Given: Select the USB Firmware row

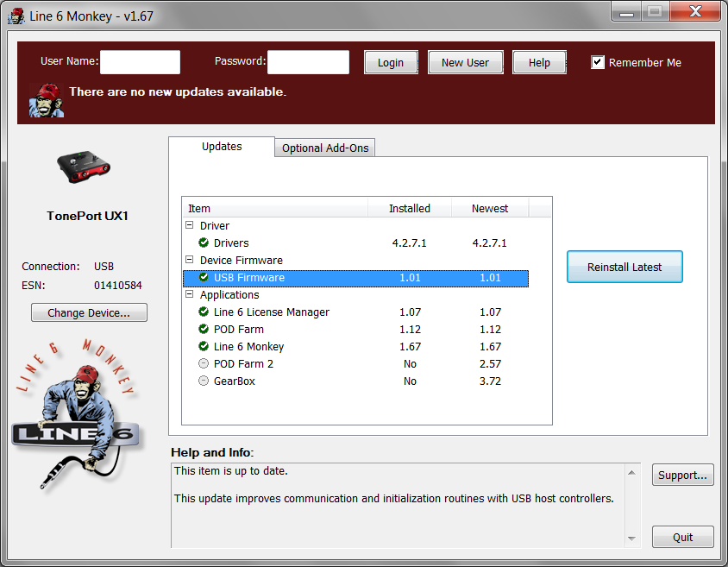Looking at the screenshot, I should click(355, 278).
